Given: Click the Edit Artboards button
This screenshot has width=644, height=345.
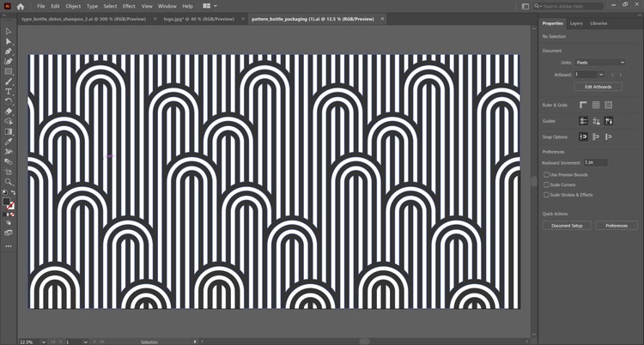Looking at the screenshot, I should 598,87.
